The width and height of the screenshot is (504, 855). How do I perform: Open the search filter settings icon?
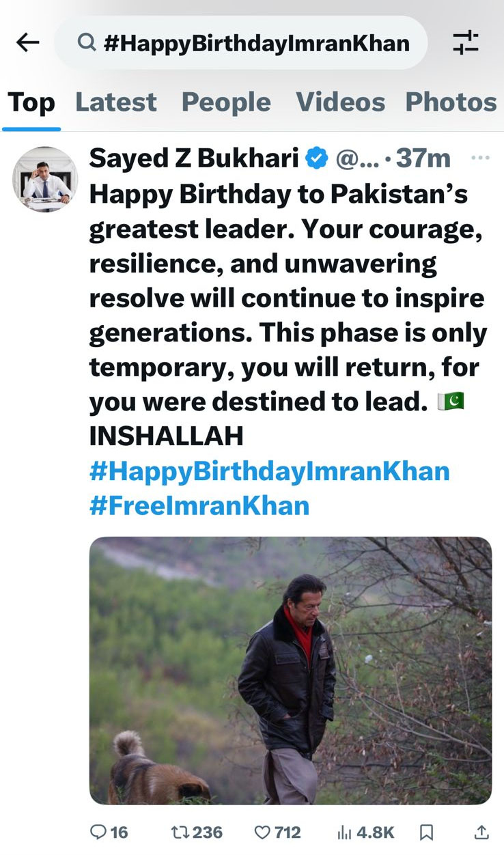click(466, 43)
